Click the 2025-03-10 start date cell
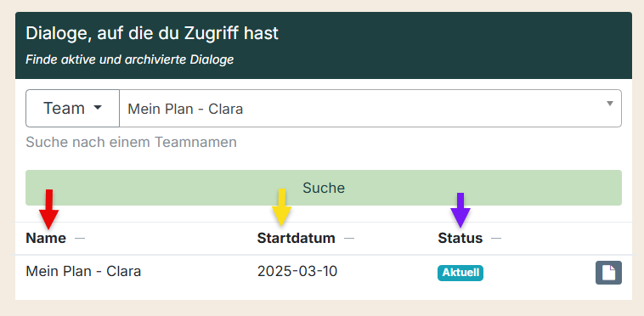 pyautogui.click(x=297, y=271)
